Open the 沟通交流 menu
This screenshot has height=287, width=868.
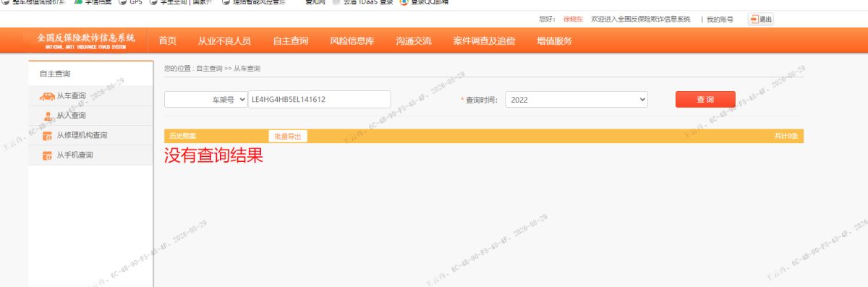[x=414, y=41]
